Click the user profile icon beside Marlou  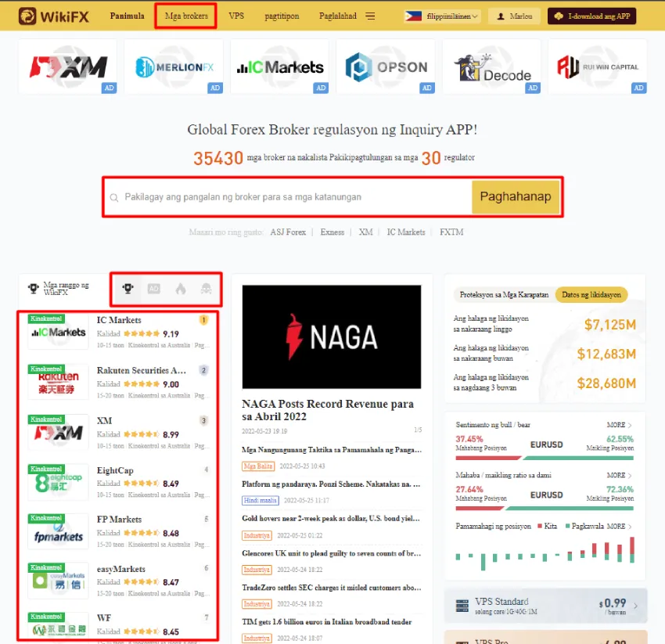pyautogui.click(x=501, y=16)
